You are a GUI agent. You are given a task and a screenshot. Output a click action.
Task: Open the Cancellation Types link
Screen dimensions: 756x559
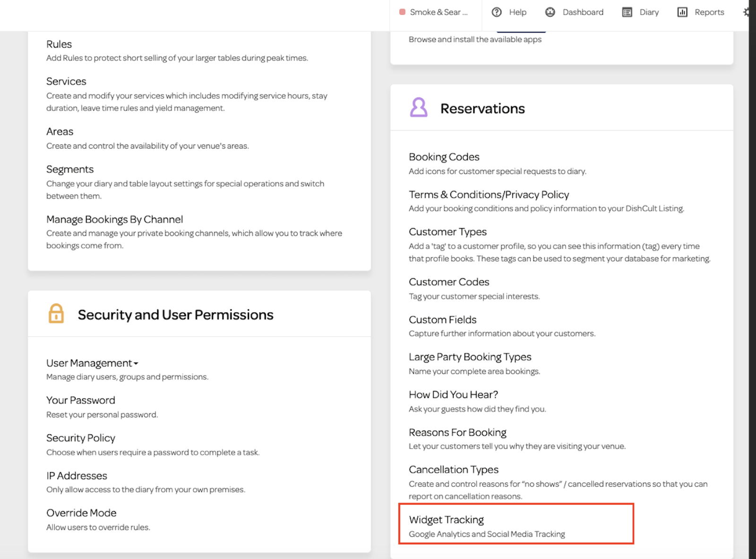coord(454,470)
